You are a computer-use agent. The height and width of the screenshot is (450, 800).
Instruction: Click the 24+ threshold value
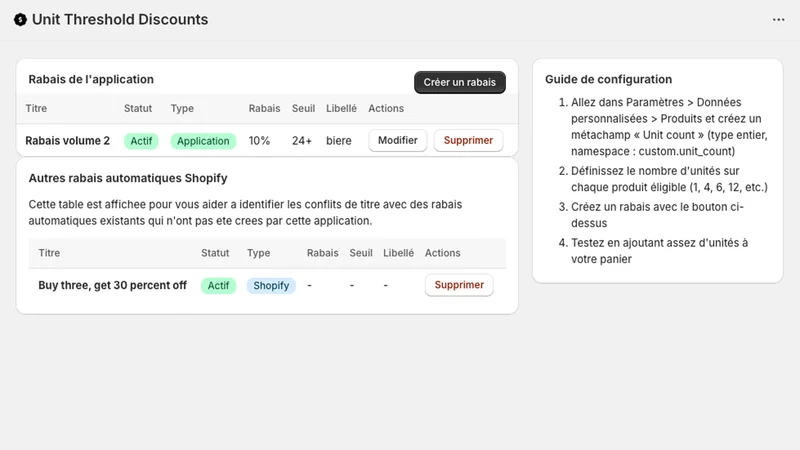(302, 141)
